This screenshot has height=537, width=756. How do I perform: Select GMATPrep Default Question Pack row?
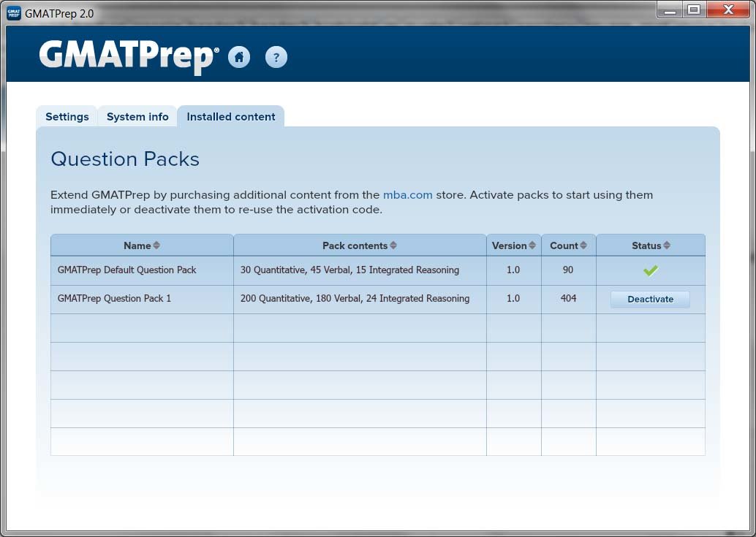(127, 270)
